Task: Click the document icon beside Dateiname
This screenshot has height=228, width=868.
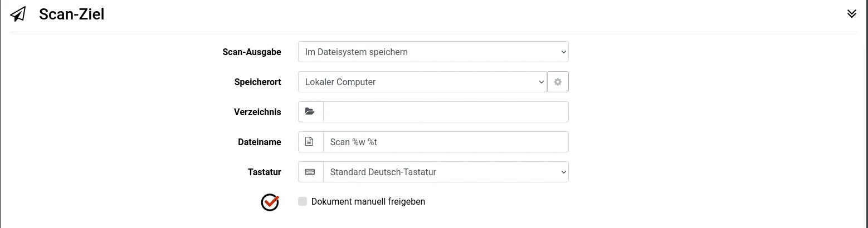Action: tap(310, 142)
